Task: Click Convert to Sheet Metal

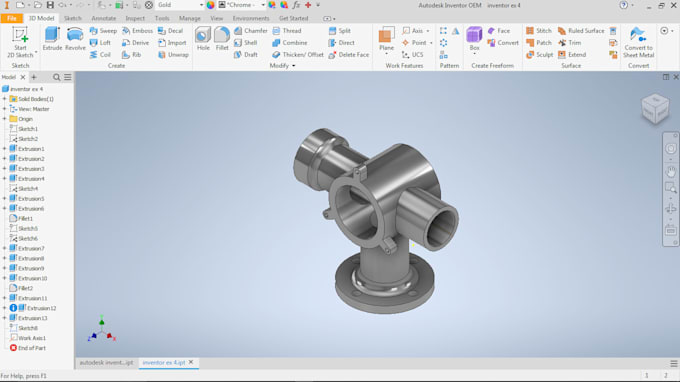Action: pos(638,42)
